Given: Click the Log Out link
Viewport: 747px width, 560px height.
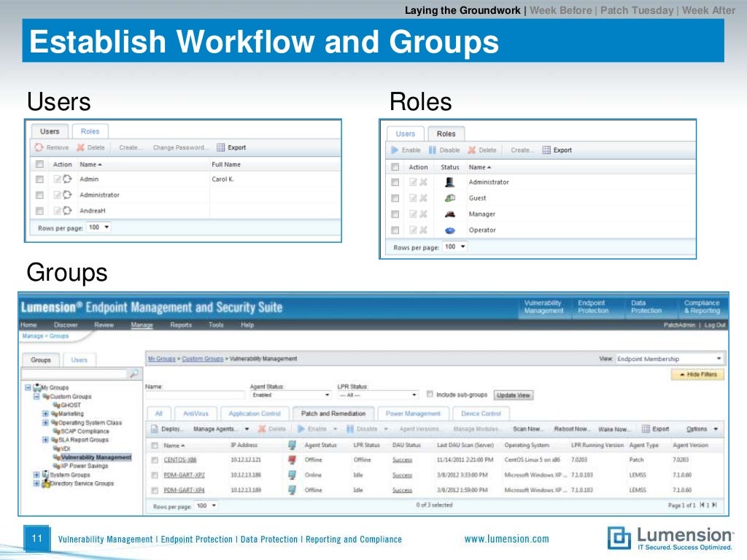Looking at the screenshot, I should (715, 324).
